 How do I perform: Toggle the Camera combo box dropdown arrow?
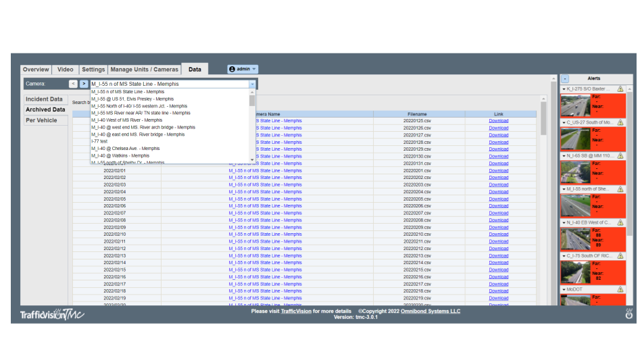point(252,84)
